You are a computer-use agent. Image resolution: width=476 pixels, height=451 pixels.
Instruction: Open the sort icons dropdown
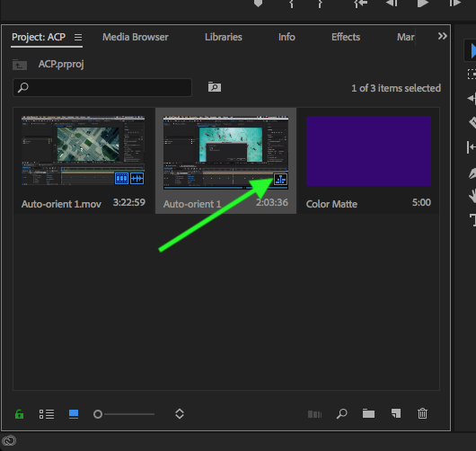coord(180,413)
